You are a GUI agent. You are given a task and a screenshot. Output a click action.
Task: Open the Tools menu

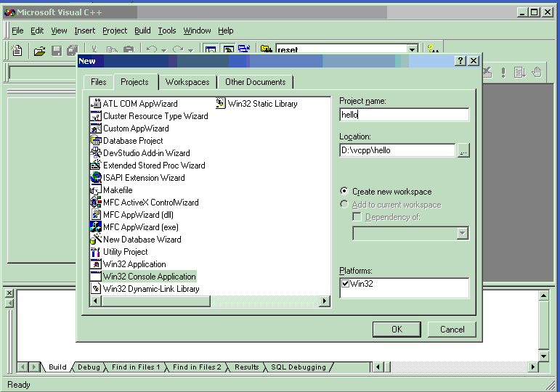click(167, 30)
